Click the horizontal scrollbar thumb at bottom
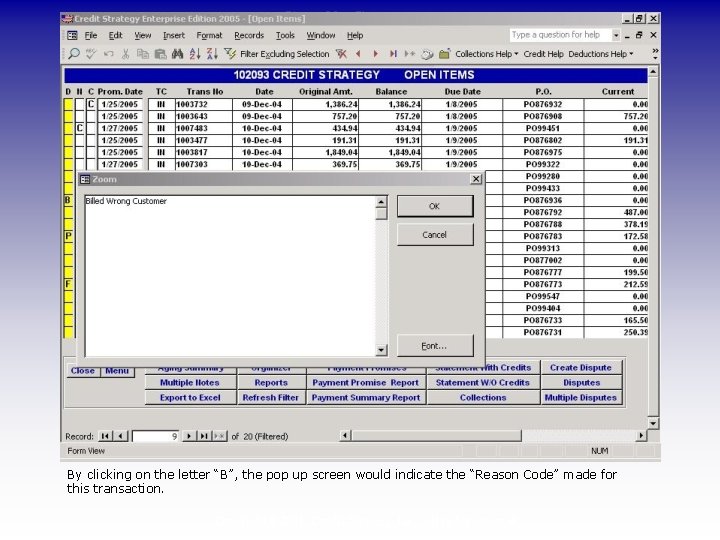The image size is (720, 540). point(436,435)
